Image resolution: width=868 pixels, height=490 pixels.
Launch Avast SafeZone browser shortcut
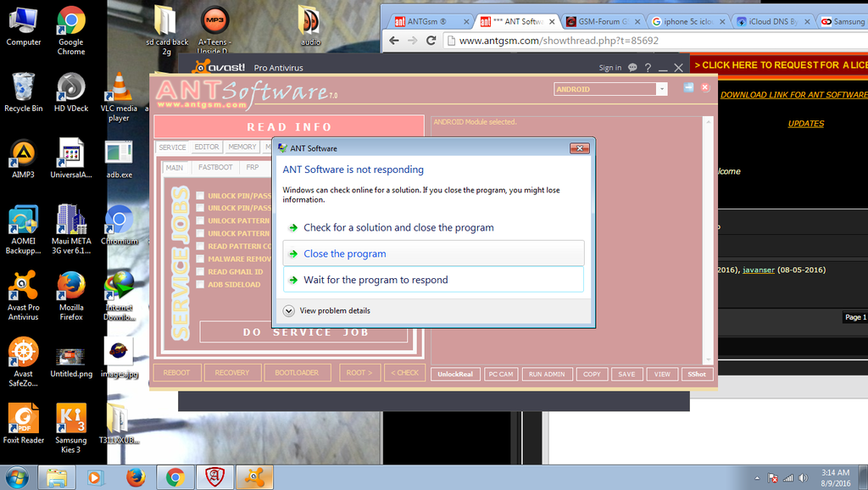(23, 363)
